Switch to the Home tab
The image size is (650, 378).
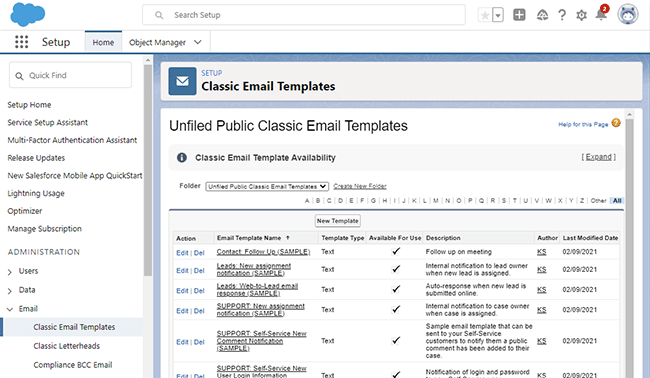103,42
